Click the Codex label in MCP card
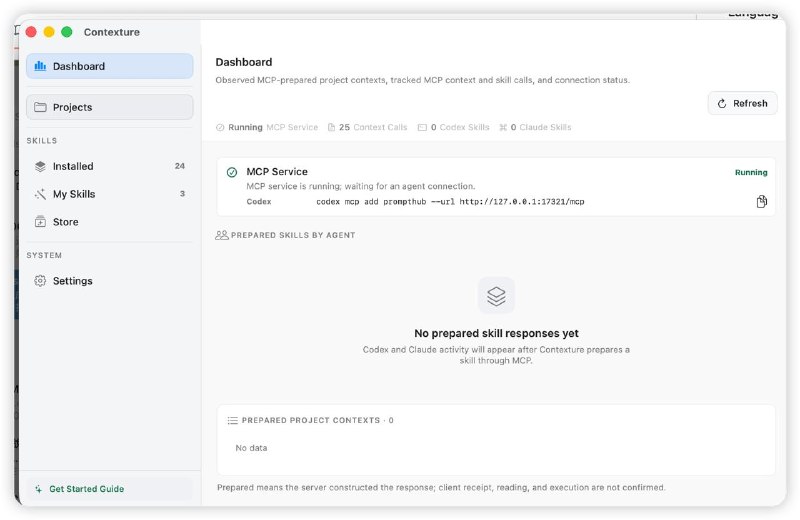Viewport: 800px width, 520px height. pyautogui.click(x=259, y=202)
